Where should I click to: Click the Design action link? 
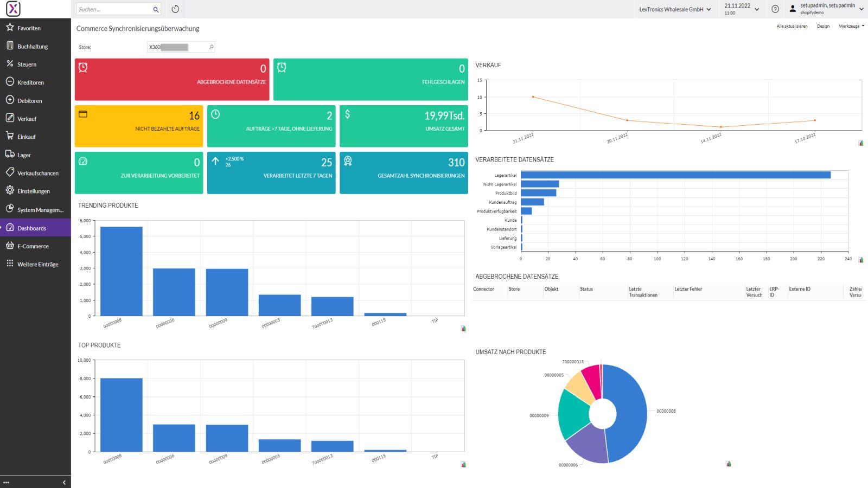823,25
